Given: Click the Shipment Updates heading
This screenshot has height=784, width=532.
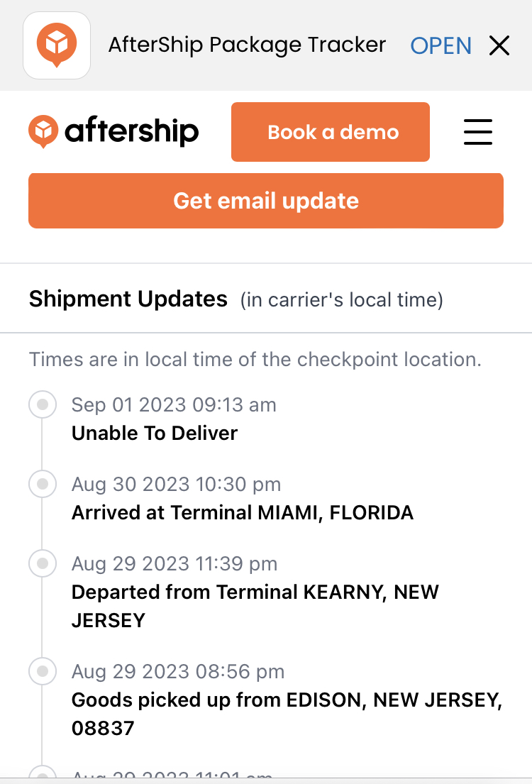Looking at the screenshot, I should (x=128, y=299).
